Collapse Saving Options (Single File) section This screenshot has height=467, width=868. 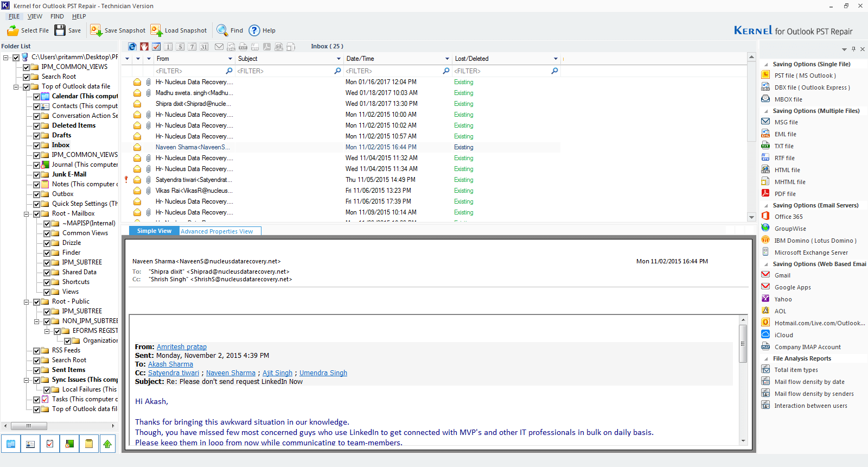766,65
